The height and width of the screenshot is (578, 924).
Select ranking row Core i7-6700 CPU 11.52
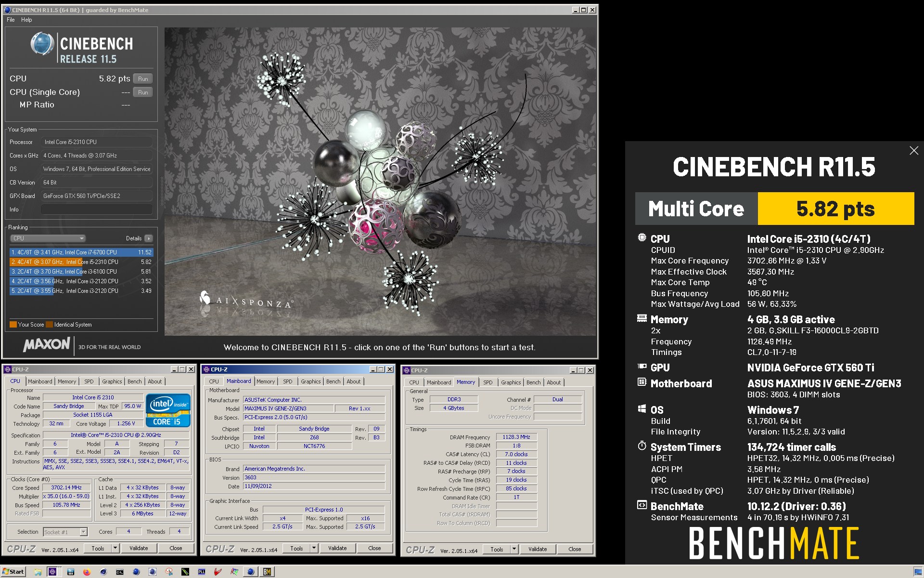81,252
